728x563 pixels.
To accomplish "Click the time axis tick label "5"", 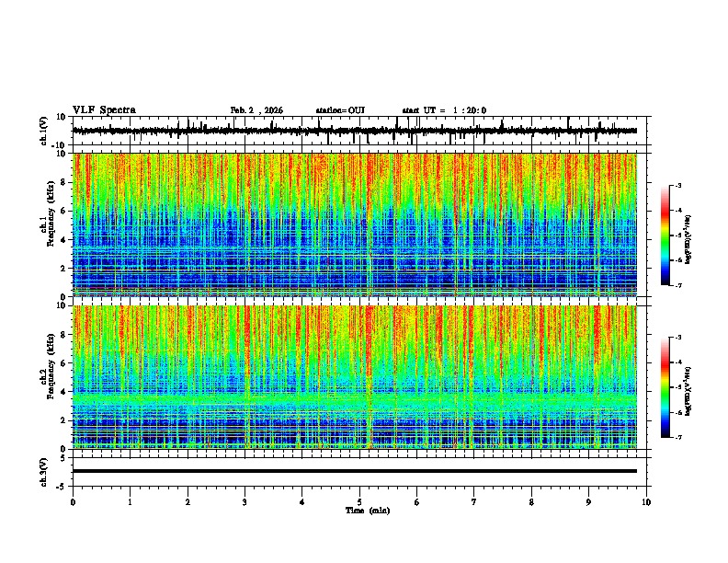I will pos(359,502).
